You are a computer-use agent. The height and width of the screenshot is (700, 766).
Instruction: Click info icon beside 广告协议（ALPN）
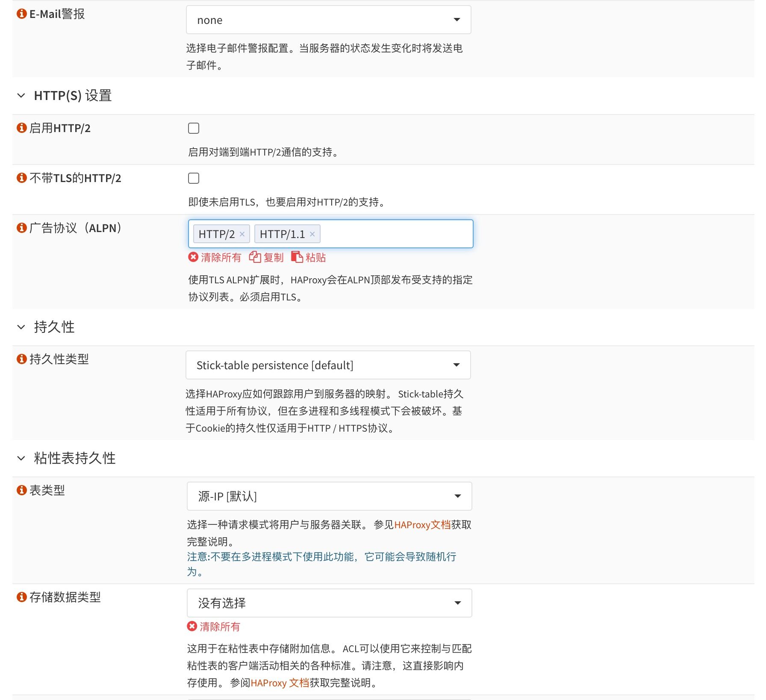point(21,228)
